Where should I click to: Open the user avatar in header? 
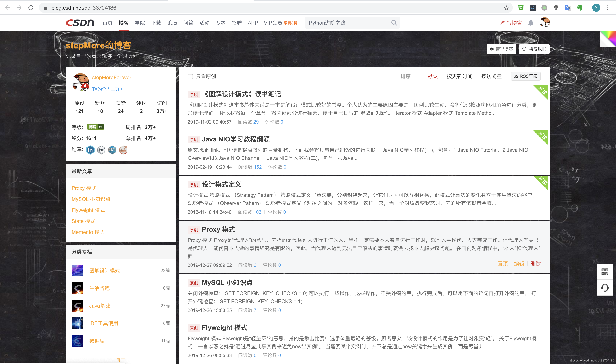(x=545, y=23)
